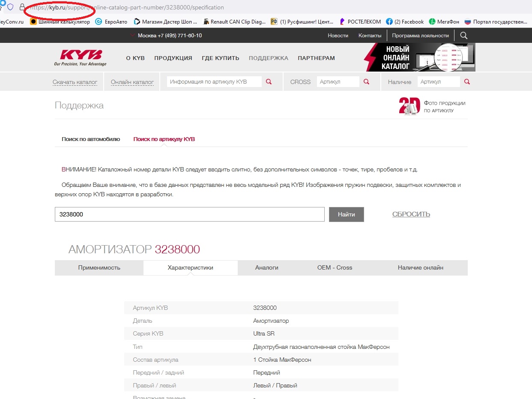This screenshot has height=399, width=532.
Task: Expand the Москва city selector
Action: click(x=166, y=36)
